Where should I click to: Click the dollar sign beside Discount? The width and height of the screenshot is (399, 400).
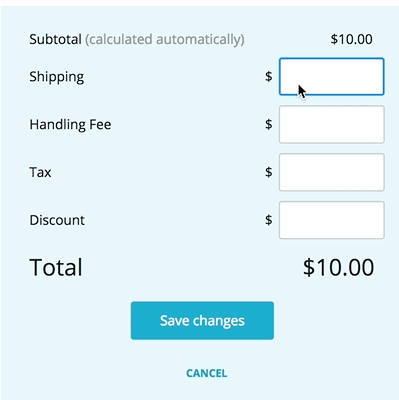coord(269,220)
